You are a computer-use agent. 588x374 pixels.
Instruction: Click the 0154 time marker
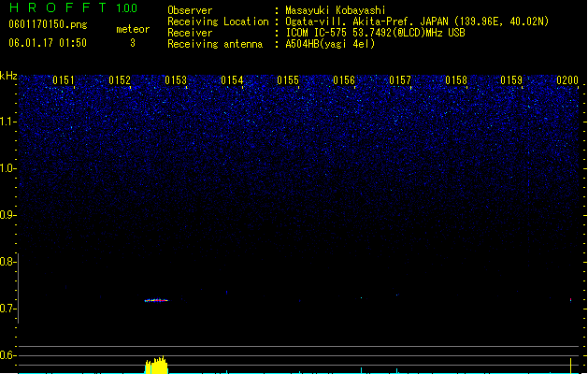pos(232,80)
